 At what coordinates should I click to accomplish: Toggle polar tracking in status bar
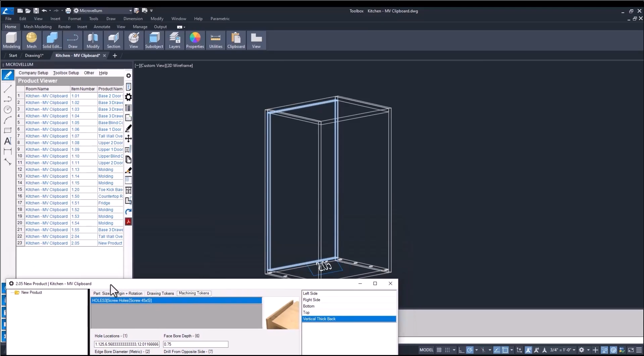tap(469, 350)
